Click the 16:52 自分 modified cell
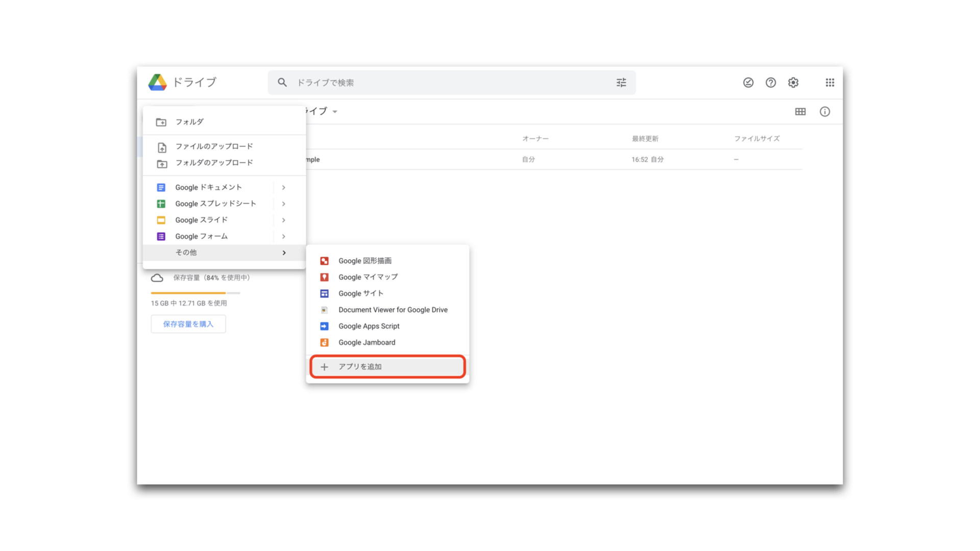980x551 pixels. (648, 160)
